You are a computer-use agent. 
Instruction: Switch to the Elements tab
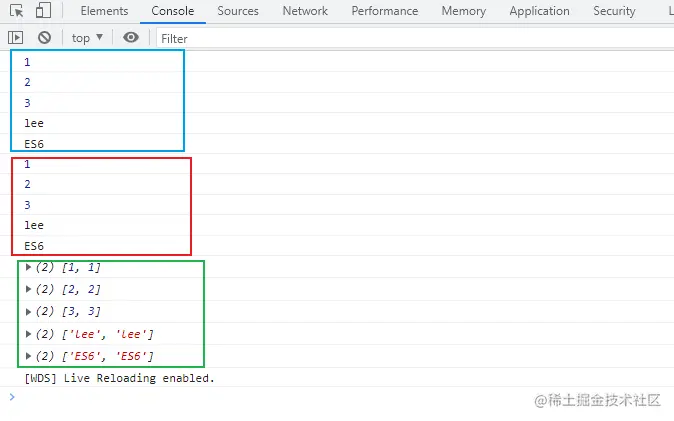click(x=104, y=11)
